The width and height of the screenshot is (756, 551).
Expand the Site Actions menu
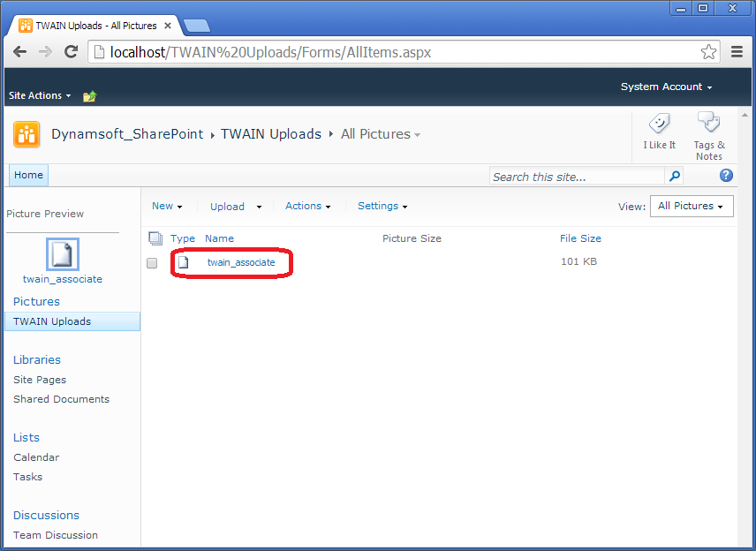click(x=40, y=95)
